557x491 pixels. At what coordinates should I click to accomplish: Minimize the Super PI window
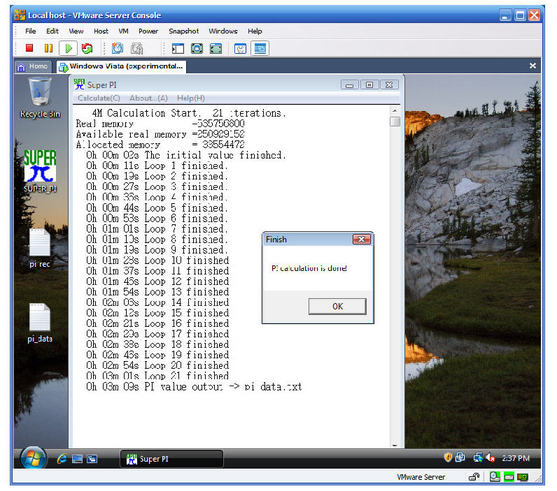coord(350,85)
